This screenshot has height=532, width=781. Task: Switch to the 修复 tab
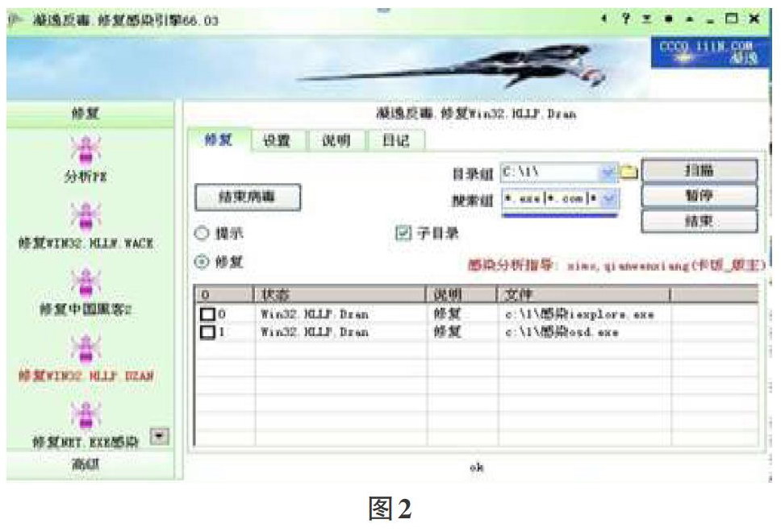pyautogui.click(x=218, y=139)
